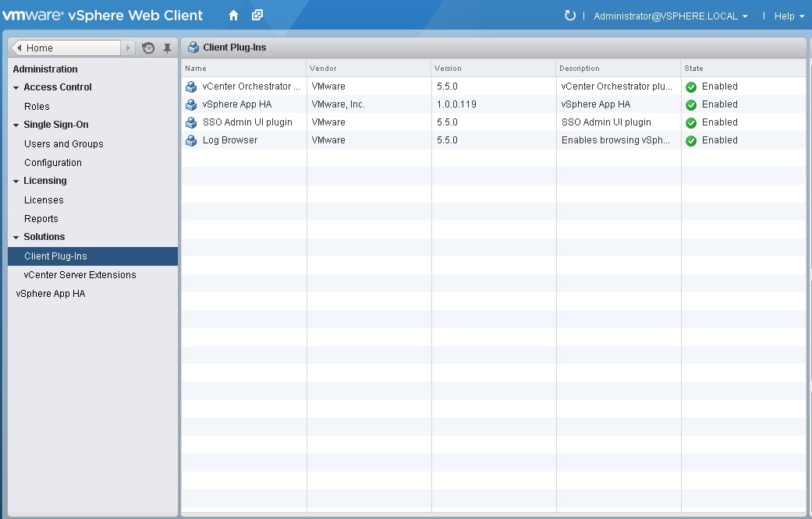Image resolution: width=812 pixels, height=519 pixels.
Task: Click the Enabled state indicator for SSO Admin UI plugin
Action: (691, 122)
